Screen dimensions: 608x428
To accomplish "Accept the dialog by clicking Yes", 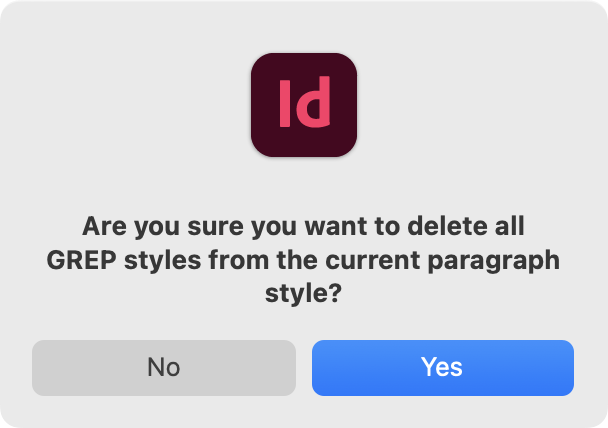I will [x=442, y=367].
